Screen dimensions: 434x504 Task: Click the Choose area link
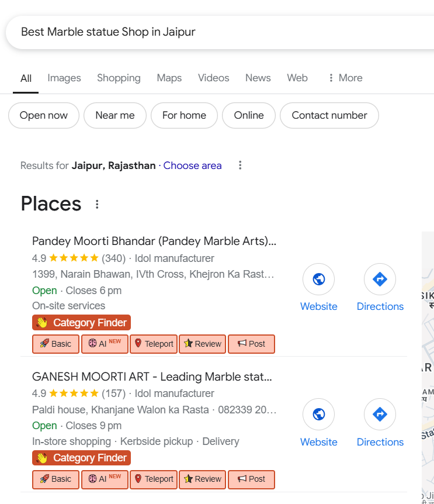(192, 165)
